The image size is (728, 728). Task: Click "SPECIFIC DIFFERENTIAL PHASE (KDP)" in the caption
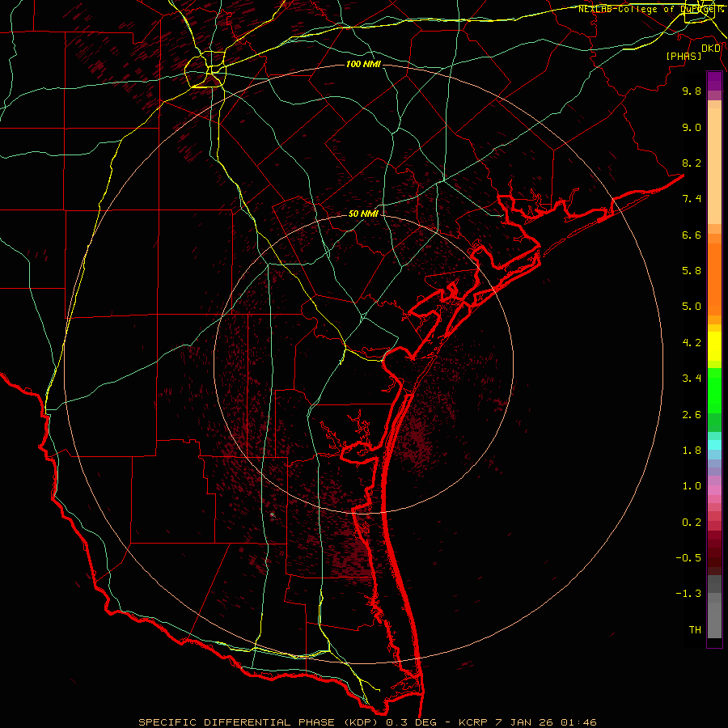[260, 722]
